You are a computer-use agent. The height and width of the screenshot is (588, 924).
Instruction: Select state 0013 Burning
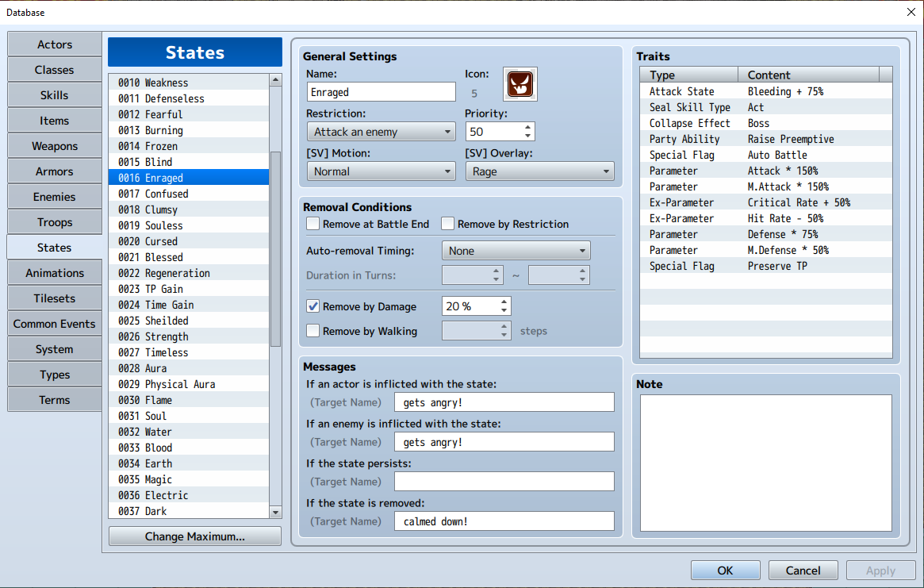click(x=189, y=130)
